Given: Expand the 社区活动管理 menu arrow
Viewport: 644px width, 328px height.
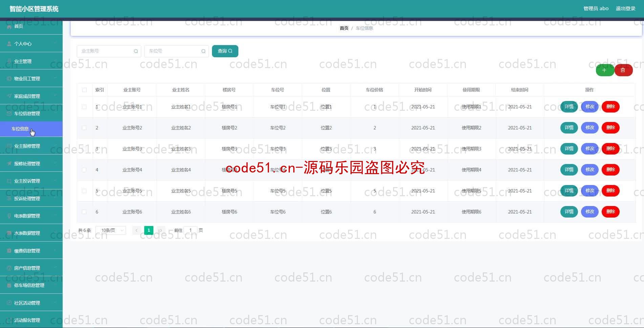Looking at the screenshot, I should click(55, 303).
